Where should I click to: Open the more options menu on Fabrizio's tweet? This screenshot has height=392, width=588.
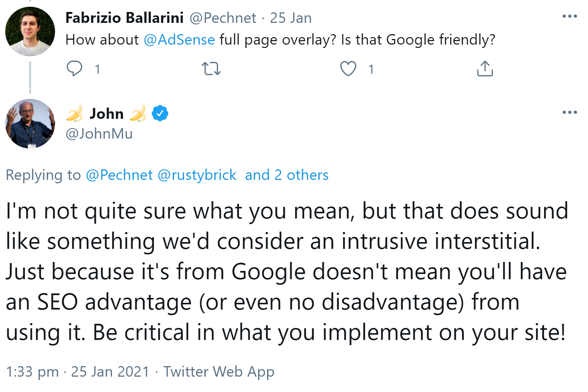[x=570, y=15]
